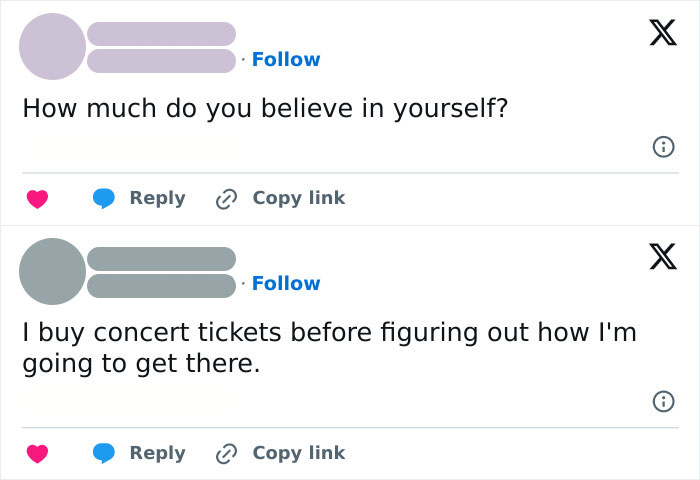Click the second post's blurred display name
700x480 pixels.
pos(161,258)
